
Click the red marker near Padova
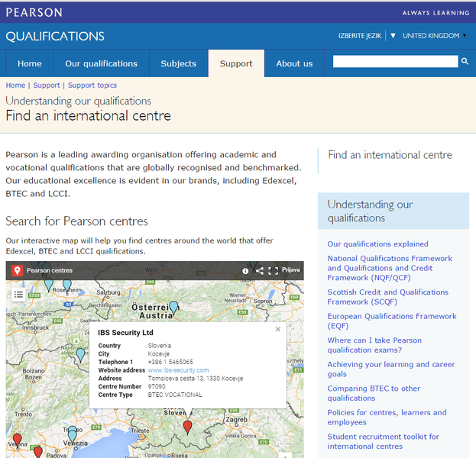pyautogui.click(x=38, y=452)
